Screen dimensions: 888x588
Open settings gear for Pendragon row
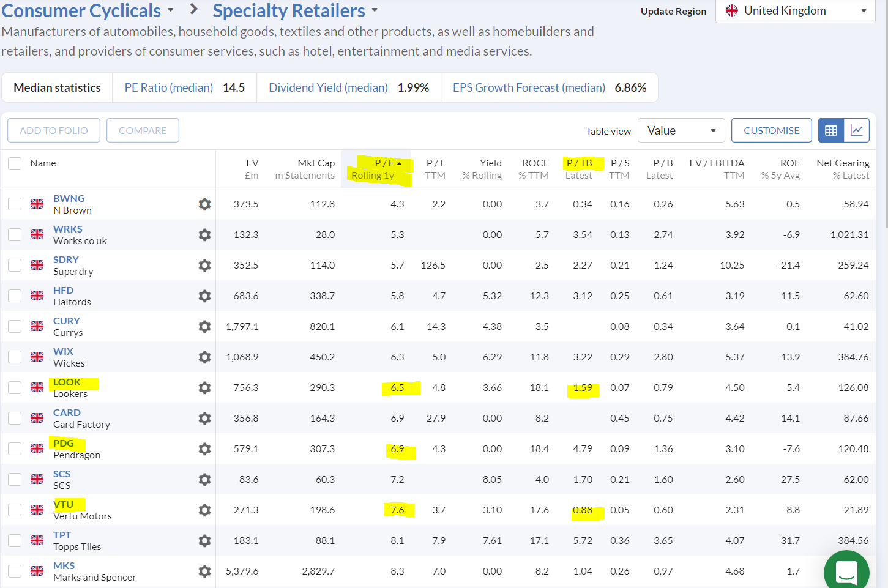click(204, 449)
